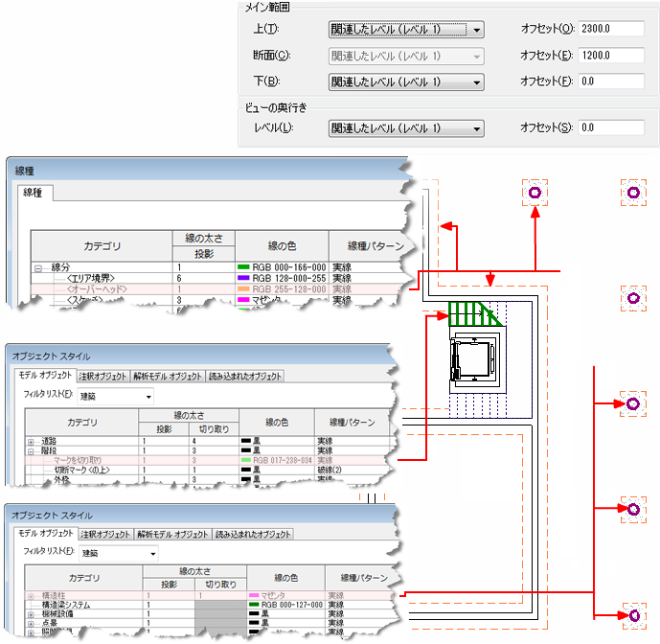Open green RGB 000-127-000 color of 構造梁システム
The height and width of the screenshot is (644, 660).
click(x=285, y=605)
